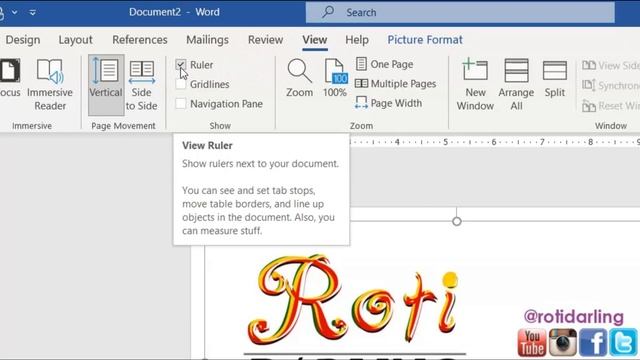The height and width of the screenshot is (360, 640).
Task: Open the Design tab
Action: 23,40
